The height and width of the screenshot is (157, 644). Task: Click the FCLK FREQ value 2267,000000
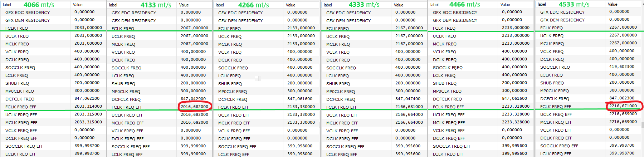[623, 27]
